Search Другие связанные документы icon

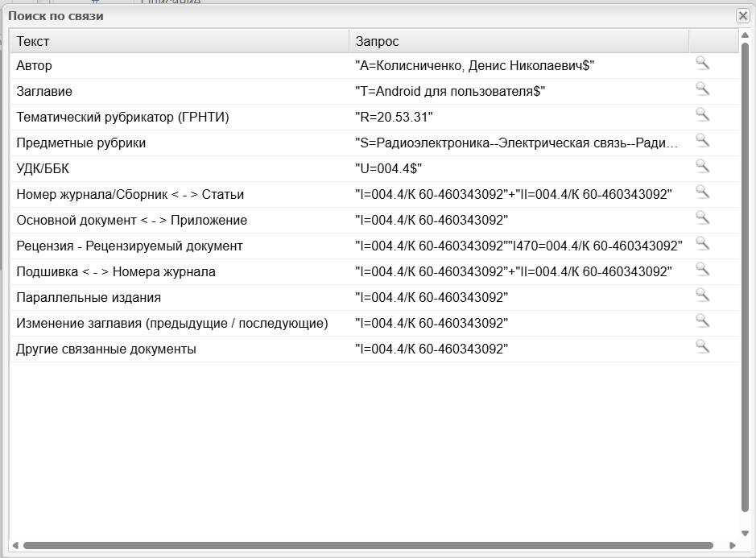coord(702,347)
